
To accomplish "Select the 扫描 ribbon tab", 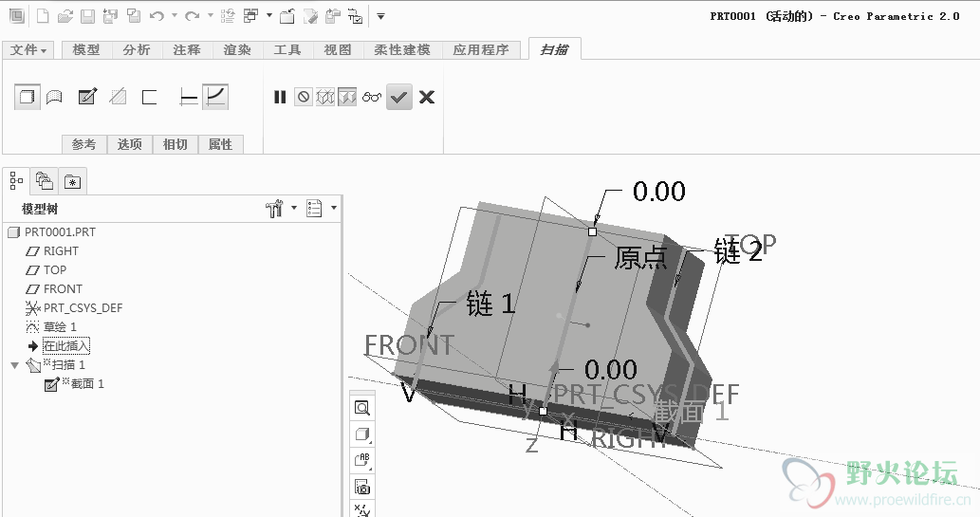I will tap(554, 49).
